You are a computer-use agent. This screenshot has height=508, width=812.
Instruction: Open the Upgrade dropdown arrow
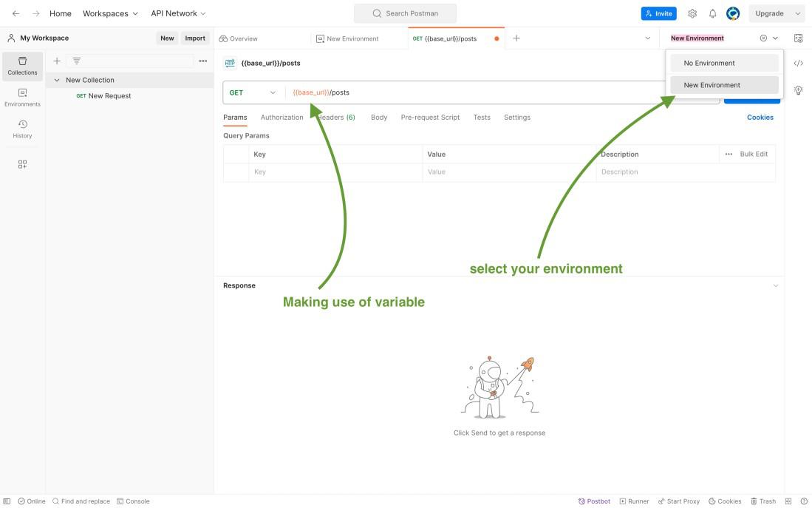pyautogui.click(x=797, y=13)
